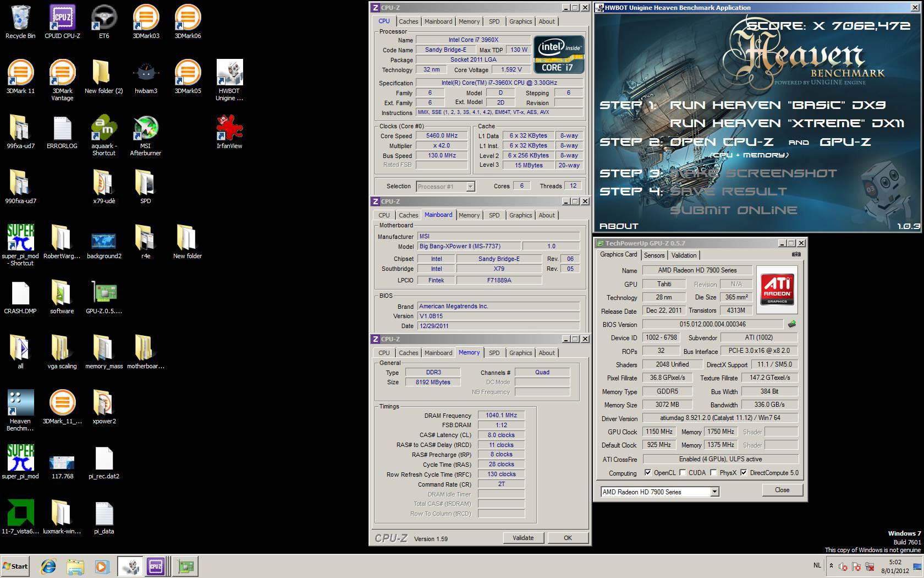Click Submit Online in Heaven app
The height and width of the screenshot is (578, 924).
point(733,210)
